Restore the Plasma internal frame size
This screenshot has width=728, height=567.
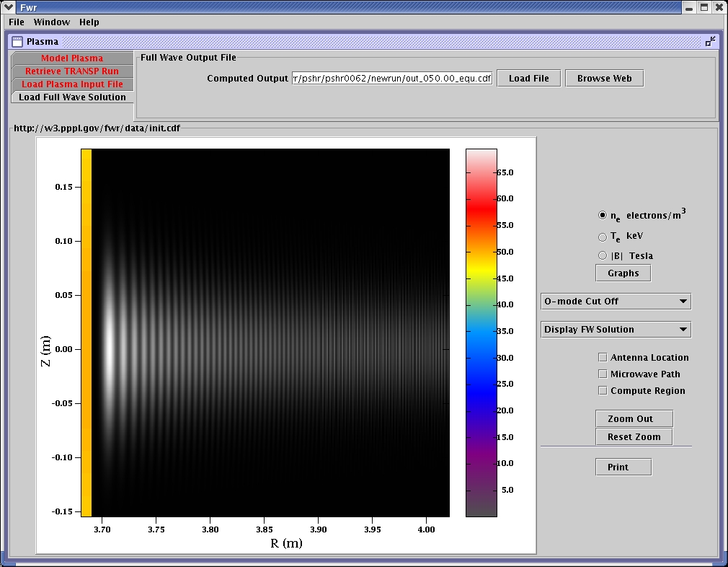710,42
